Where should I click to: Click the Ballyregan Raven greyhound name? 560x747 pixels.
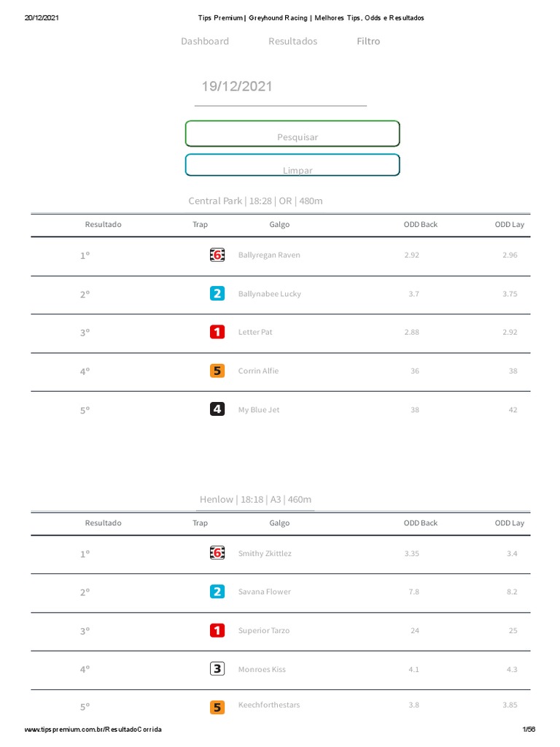pyautogui.click(x=269, y=255)
